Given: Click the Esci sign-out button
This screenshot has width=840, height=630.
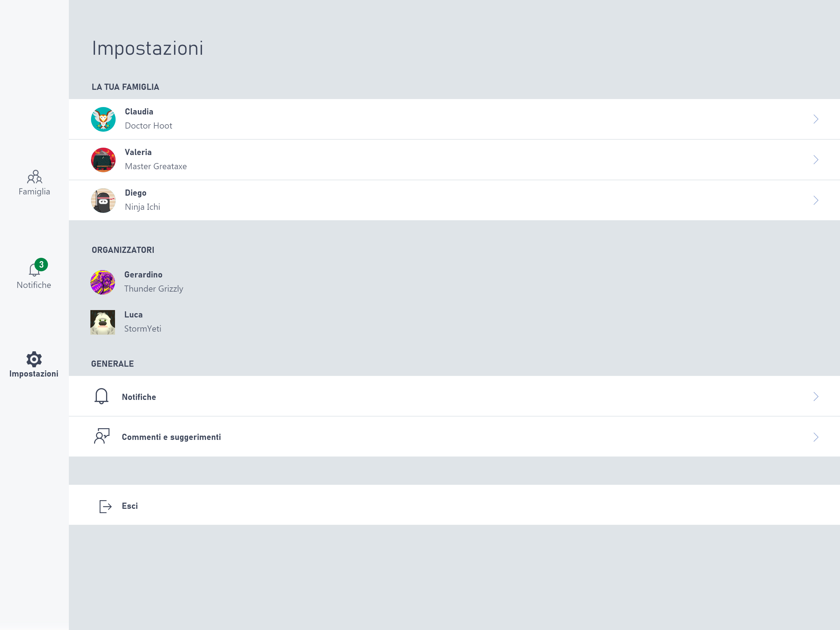Looking at the screenshot, I should coord(454,505).
